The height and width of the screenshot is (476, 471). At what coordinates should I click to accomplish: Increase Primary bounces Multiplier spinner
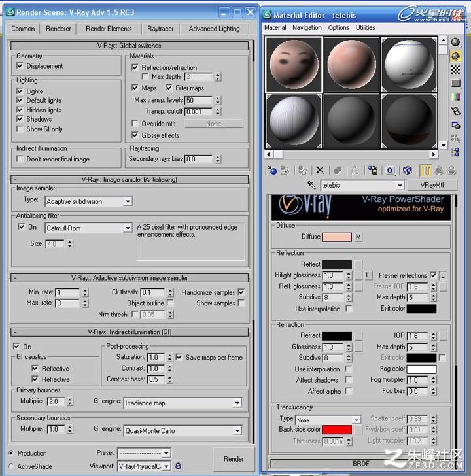(x=70, y=399)
